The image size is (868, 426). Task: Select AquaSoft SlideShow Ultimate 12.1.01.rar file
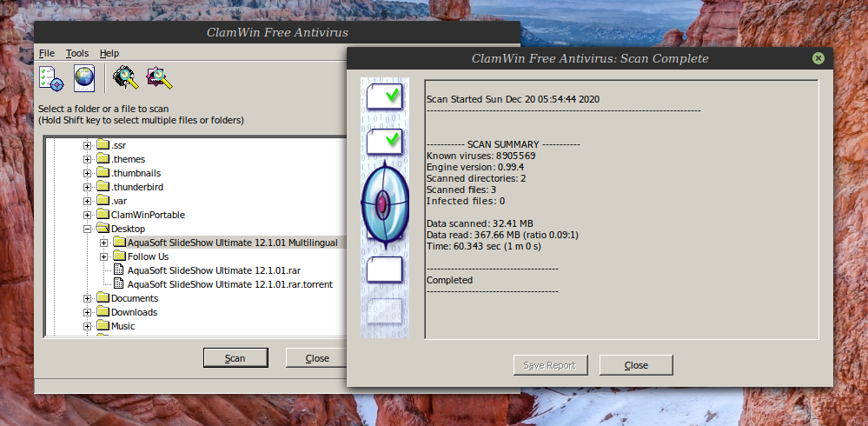214,270
